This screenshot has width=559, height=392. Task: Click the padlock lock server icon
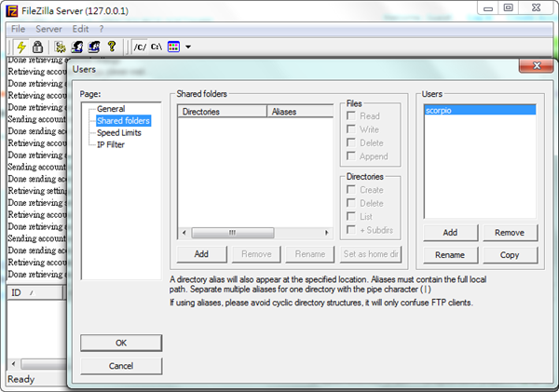[x=37, y=46]
